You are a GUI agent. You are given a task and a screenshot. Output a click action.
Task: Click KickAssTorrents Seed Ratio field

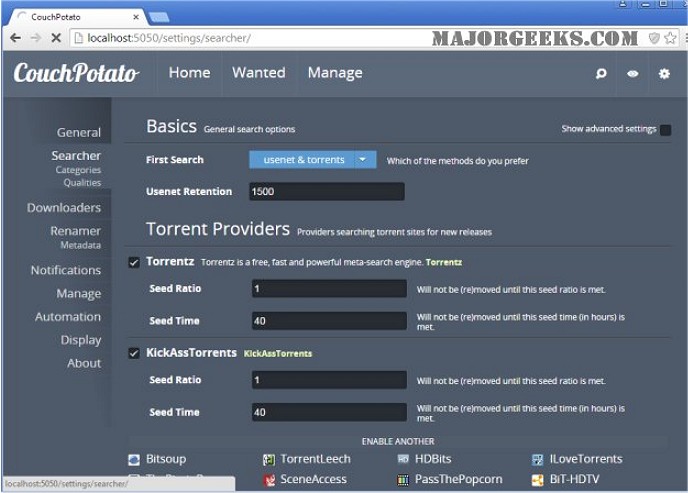329,380
